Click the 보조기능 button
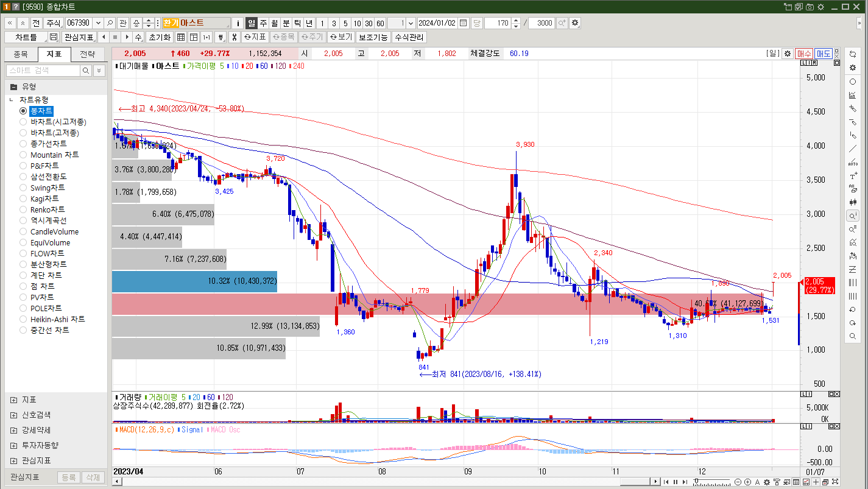The width and height of the screenshot is (868, 489). point(373,37)
